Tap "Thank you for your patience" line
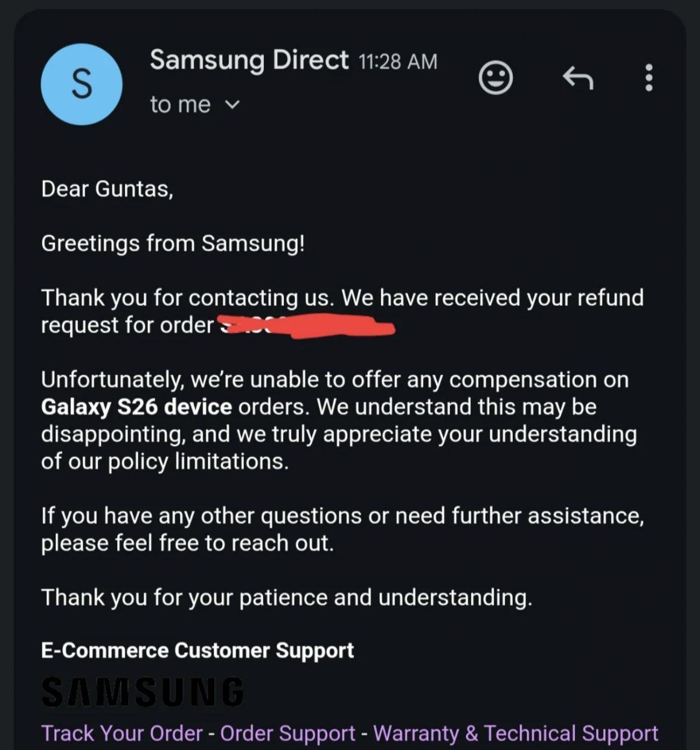The width and height of the screenshot is (700, 750). tap(286, 597)
